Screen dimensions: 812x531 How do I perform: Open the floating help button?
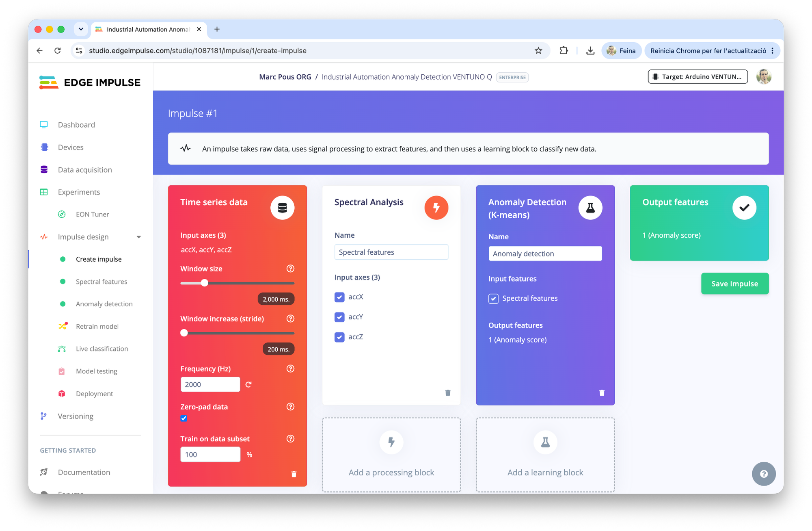tap(764, 474)
